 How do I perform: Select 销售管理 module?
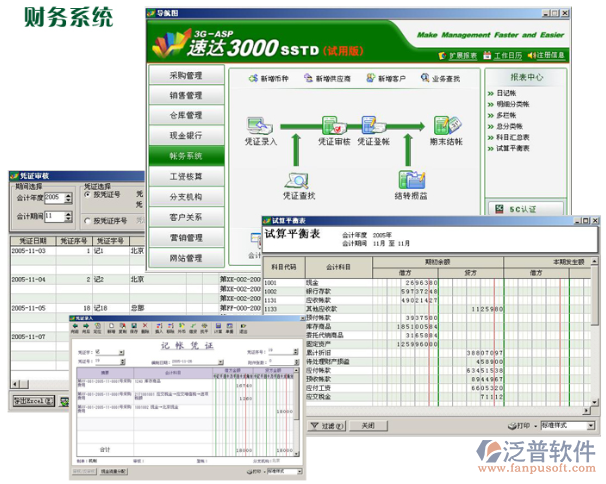[x=186, y=95]
